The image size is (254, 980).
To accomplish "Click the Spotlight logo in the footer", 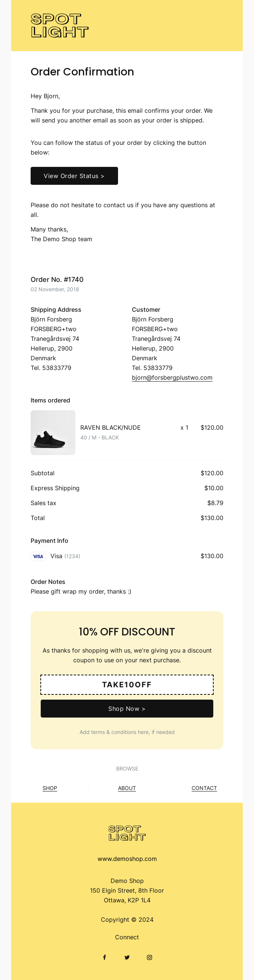I will [x=127, y=833].
